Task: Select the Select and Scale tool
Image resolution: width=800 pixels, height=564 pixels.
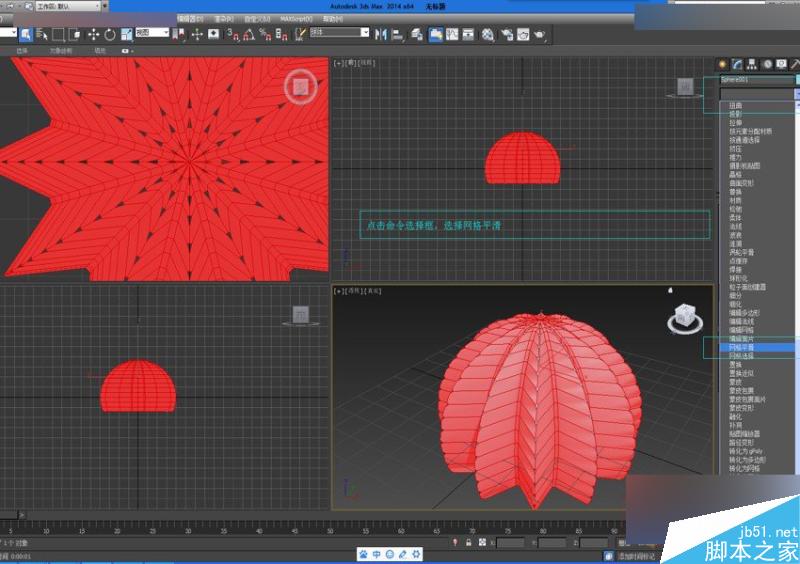Action: point(127,35)
